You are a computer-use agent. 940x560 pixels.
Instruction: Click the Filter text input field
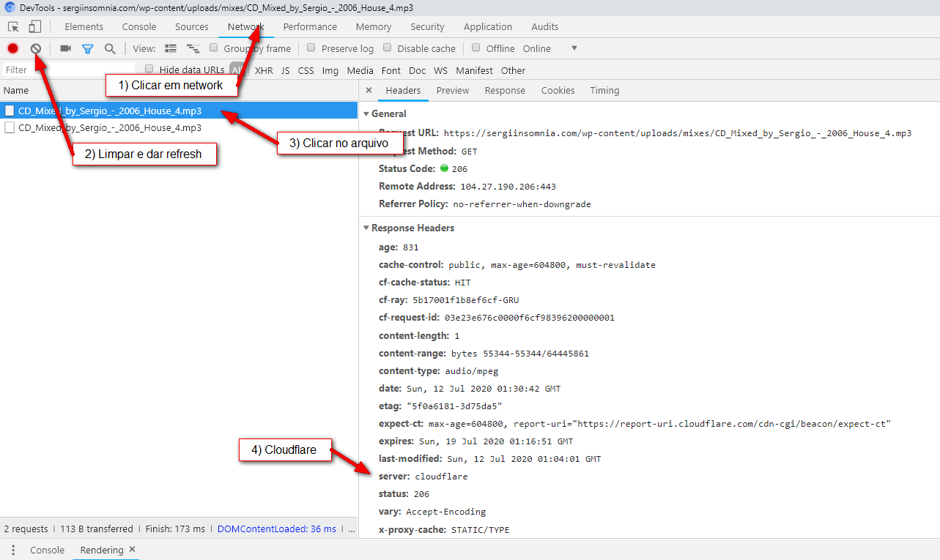(x=66, y=70)
